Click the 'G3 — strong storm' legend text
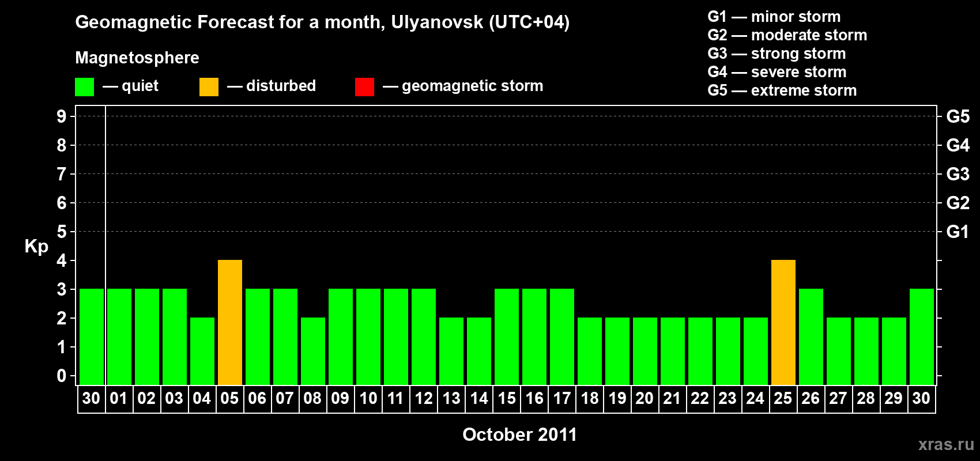Image resolution: width=980 pixels, height=461 pixels. [777, 54]
